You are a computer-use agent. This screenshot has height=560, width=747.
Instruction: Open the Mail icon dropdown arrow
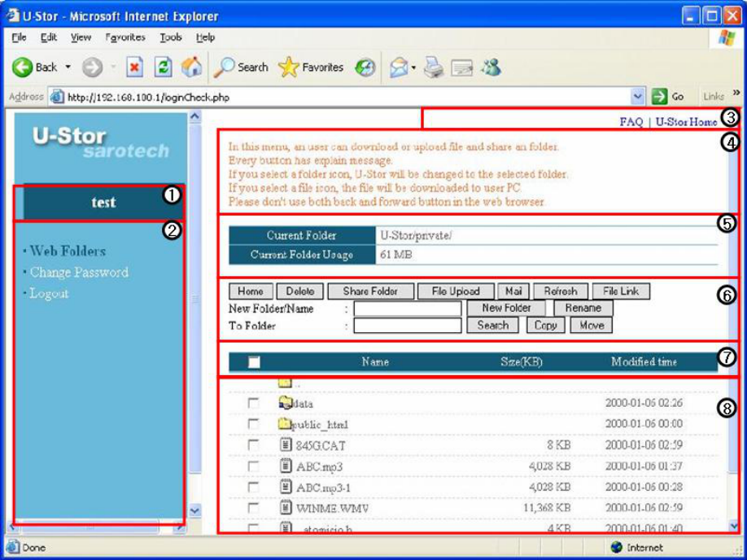click(413, 68)
